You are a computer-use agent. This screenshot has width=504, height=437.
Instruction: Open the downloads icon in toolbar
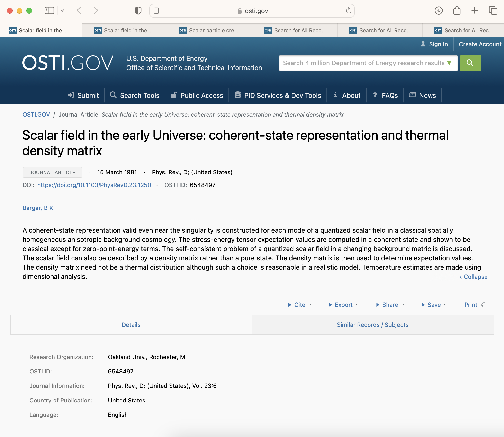point(438,10)
